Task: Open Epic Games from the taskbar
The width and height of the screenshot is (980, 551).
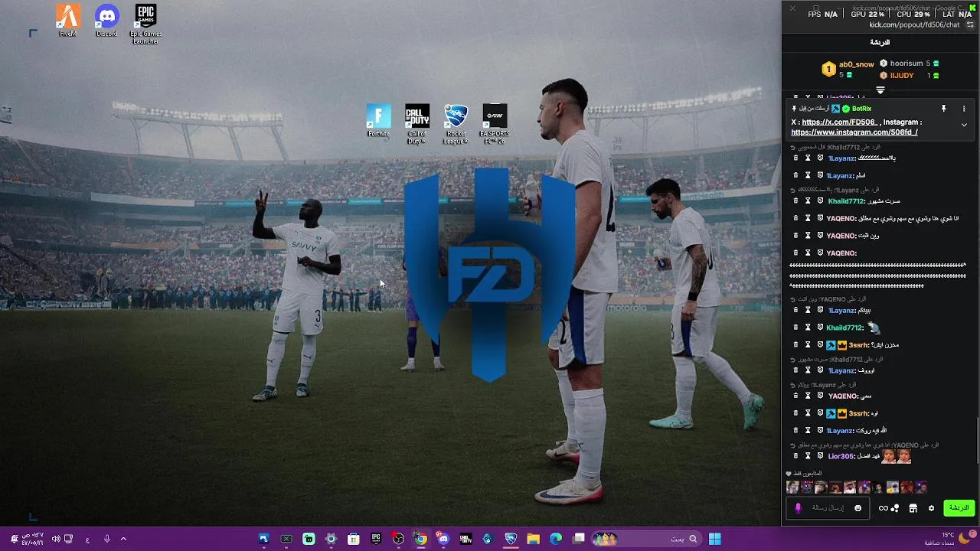Action: 376,539
